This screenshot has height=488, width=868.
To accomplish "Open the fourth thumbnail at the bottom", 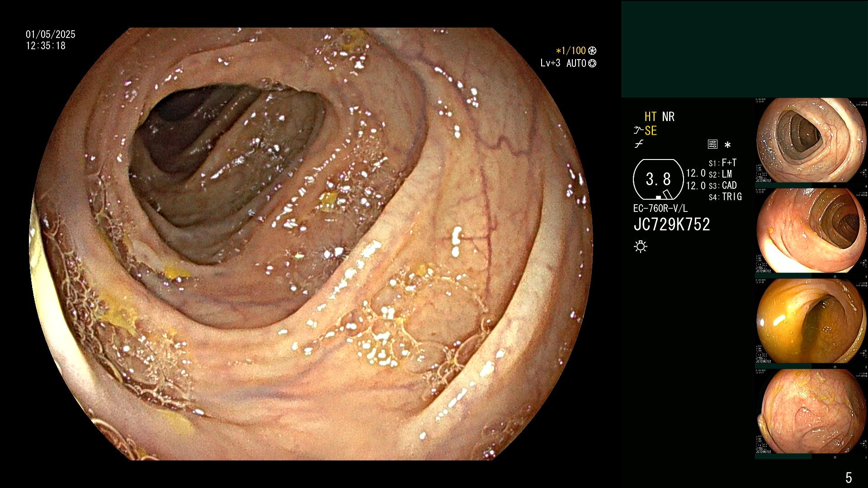I will (811, 411).
